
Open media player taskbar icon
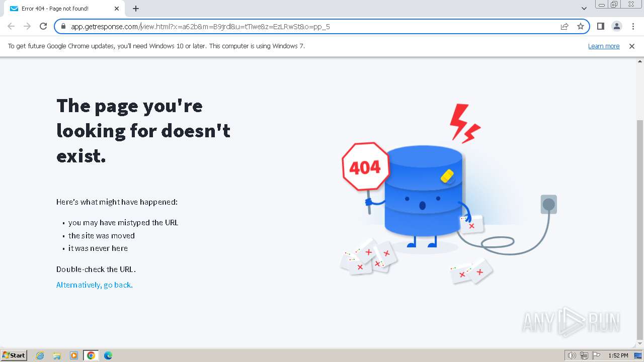(x=74, y=355)
